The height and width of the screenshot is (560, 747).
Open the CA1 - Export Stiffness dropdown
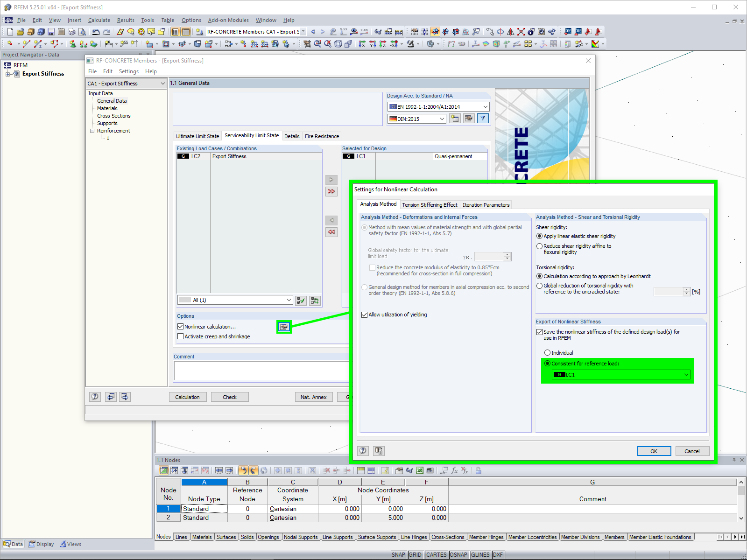(126, 84)
